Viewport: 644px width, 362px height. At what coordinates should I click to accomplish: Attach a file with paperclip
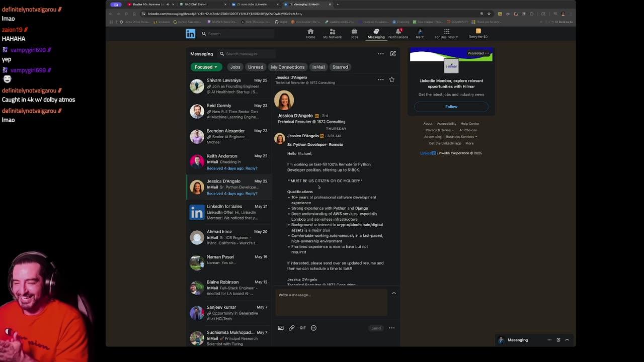tap(292, 328)
